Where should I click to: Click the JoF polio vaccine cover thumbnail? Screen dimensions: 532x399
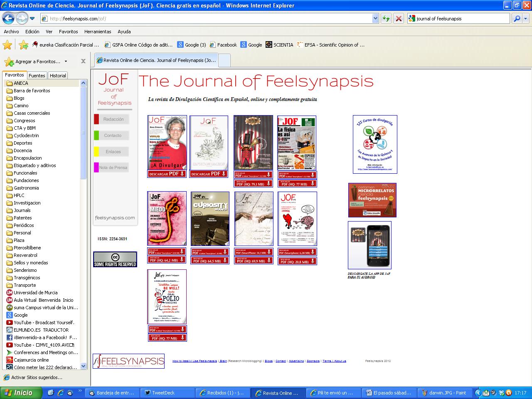point(167,297)
